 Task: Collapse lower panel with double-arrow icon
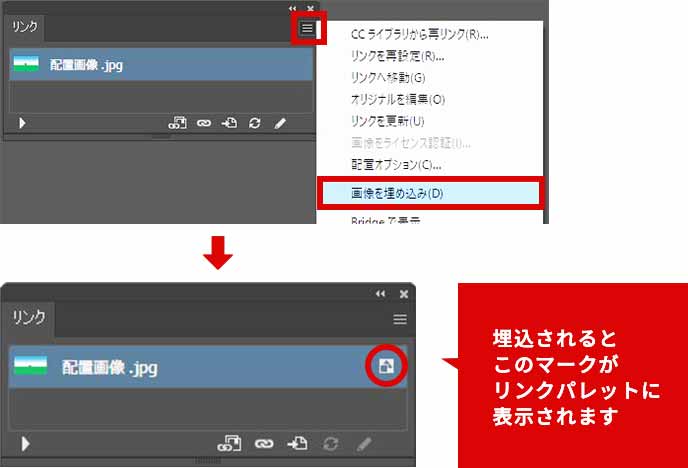380,294
